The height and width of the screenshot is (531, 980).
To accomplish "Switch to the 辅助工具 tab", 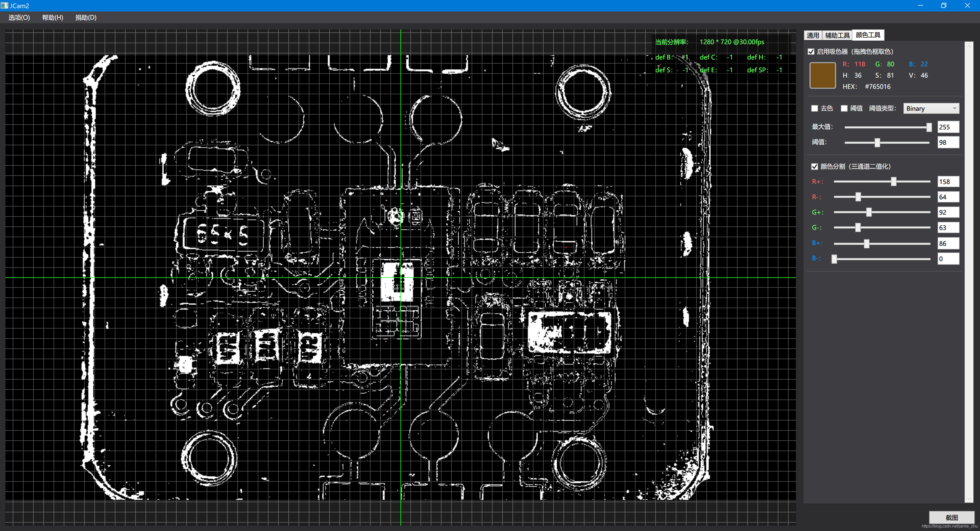I will point(837,35).
